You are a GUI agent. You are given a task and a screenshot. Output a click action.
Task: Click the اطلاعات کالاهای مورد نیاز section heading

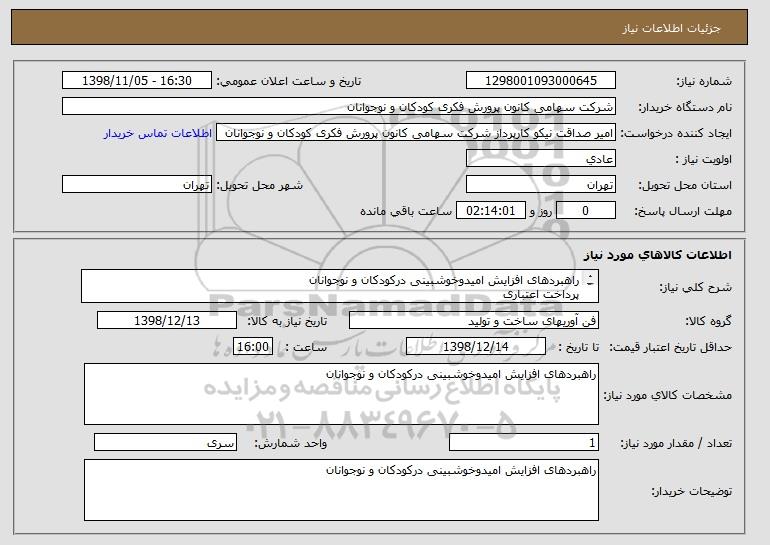658,255
